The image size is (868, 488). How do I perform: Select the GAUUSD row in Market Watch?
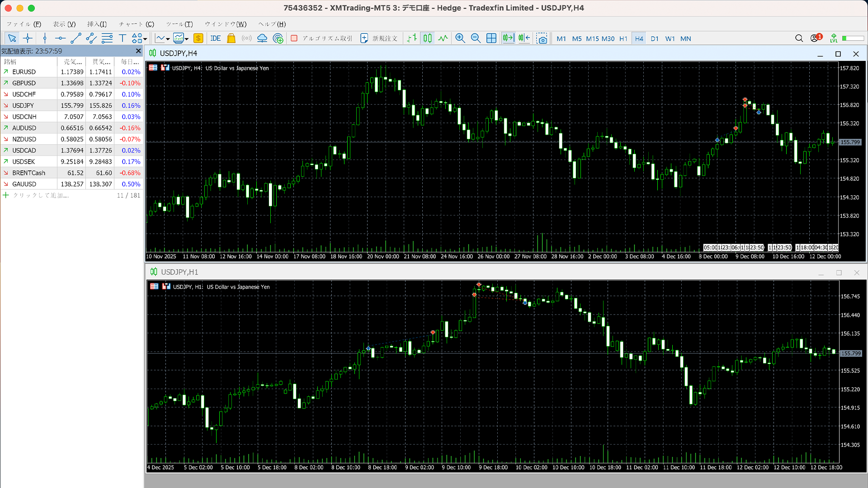(x=24, y=184)
